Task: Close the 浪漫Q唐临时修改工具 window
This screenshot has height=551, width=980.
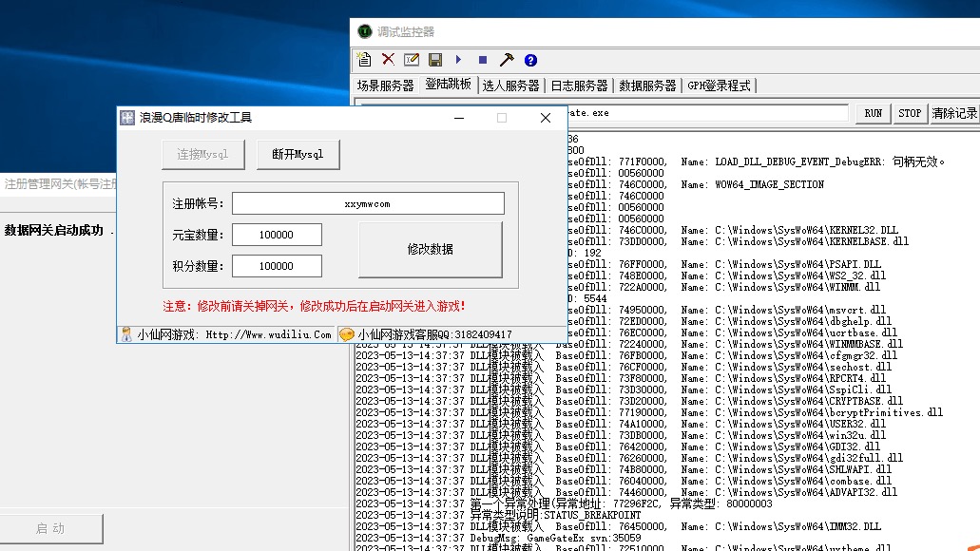Action: (x=545, y=118)
